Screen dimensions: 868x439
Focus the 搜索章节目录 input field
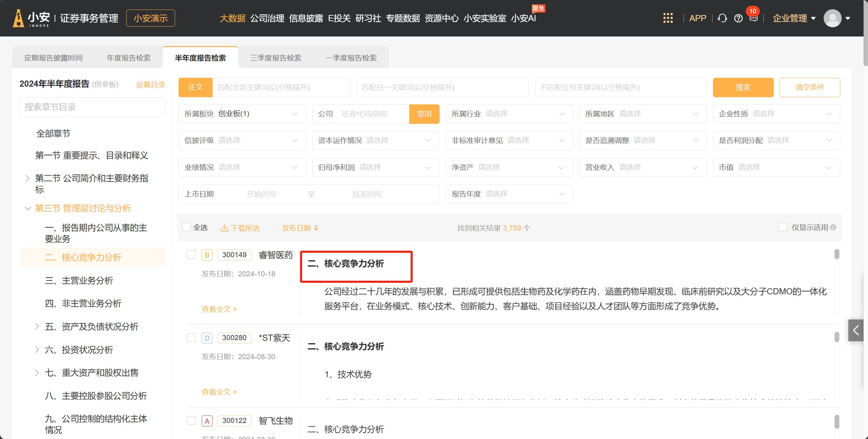[x=92, y=107]
